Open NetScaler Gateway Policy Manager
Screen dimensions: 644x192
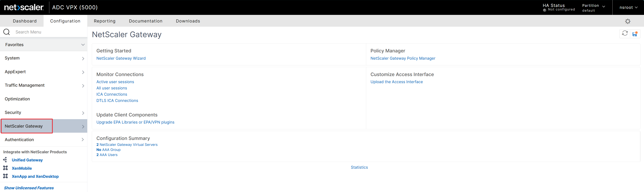(x=403, y=58)
